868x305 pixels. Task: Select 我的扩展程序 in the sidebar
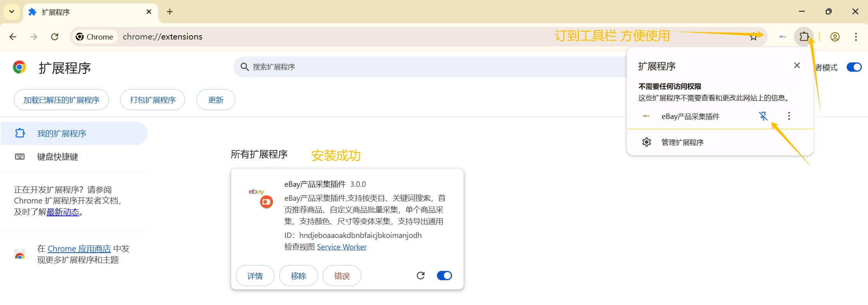74,133
